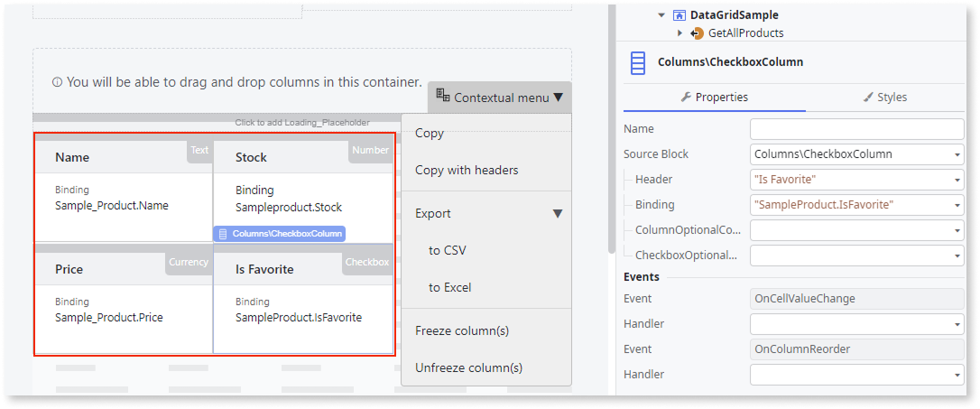Viewport: 980px width, 409px height.
Task: Open the Header value dropdown
Action: [x=958, y=180]
